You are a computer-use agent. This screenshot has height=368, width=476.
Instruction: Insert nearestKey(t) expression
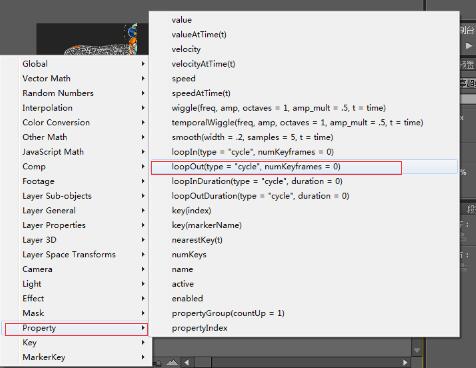(x=304, y=240)
